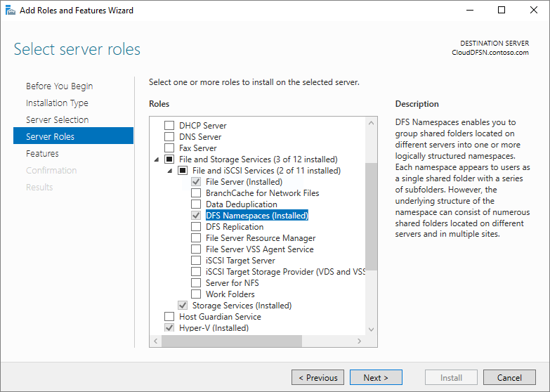Collapse File and Storage Services node
550x392 pixels.
156,160
